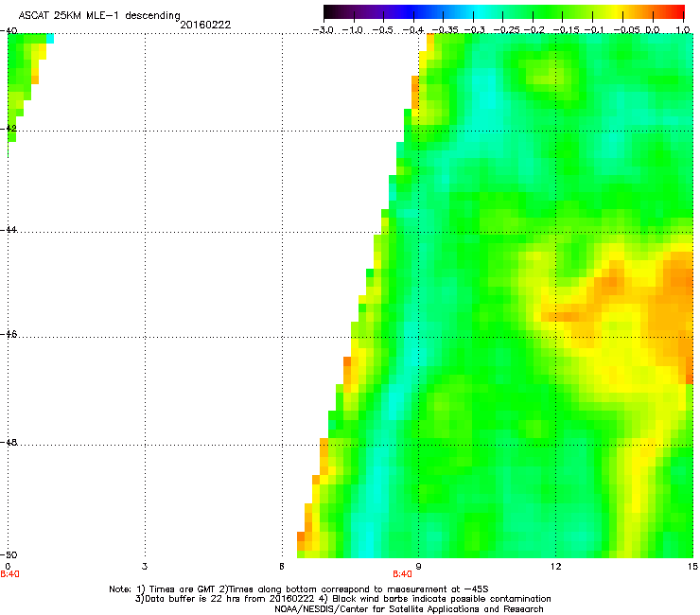The height and width of the screenshot is (615, 700).
Task: Click the longitude 9 axis label
Action: point(418,567)
